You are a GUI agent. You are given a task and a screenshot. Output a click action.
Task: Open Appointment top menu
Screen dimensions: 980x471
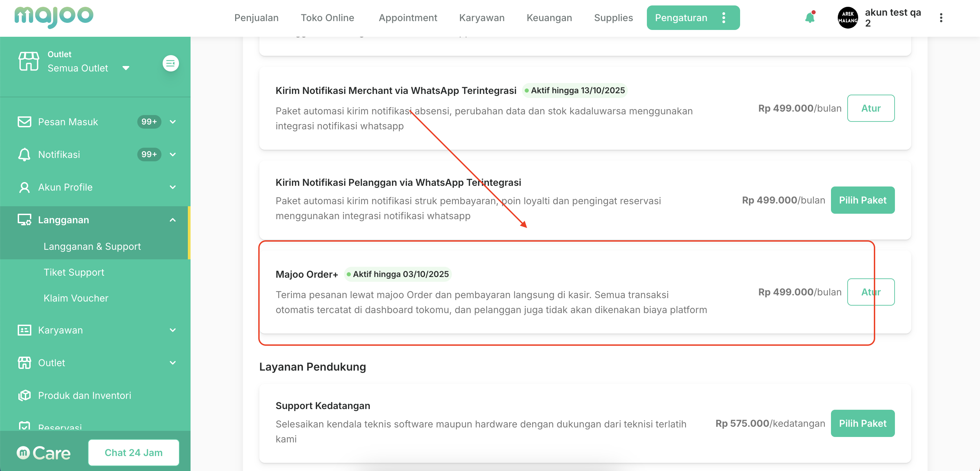click(x=408, y=18)
